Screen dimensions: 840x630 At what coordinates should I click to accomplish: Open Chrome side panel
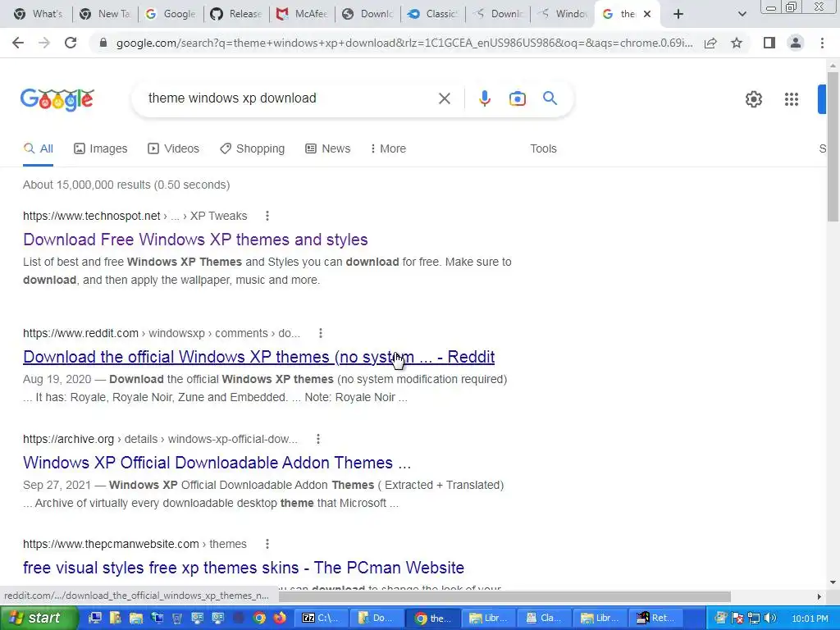(769, 43)
